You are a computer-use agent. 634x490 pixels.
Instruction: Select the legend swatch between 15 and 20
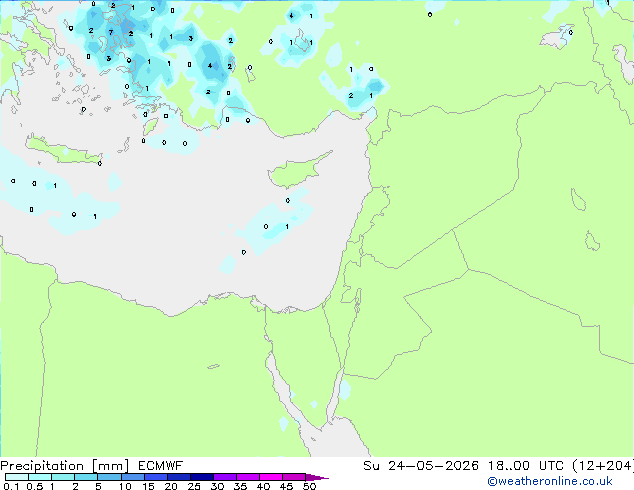[156, 477]
